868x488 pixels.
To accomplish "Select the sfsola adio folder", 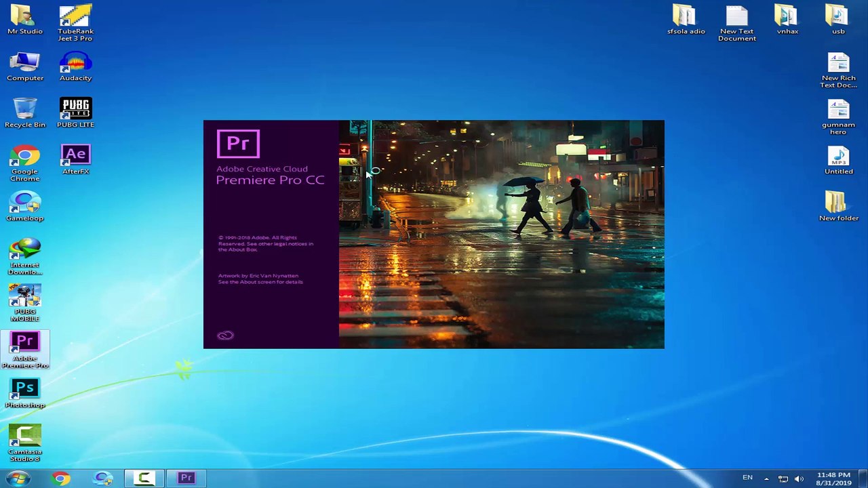I will coord(686,20).
